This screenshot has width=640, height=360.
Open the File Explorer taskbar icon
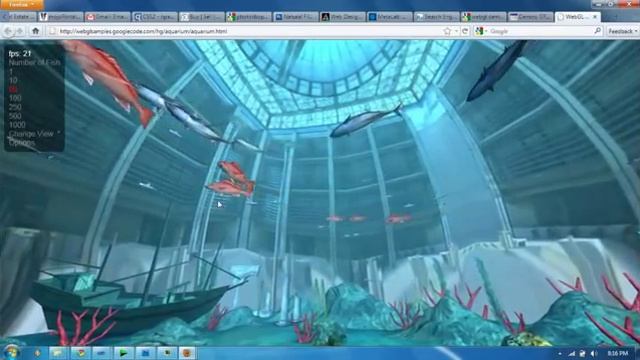pyautogui.click(x=58, y=353)
